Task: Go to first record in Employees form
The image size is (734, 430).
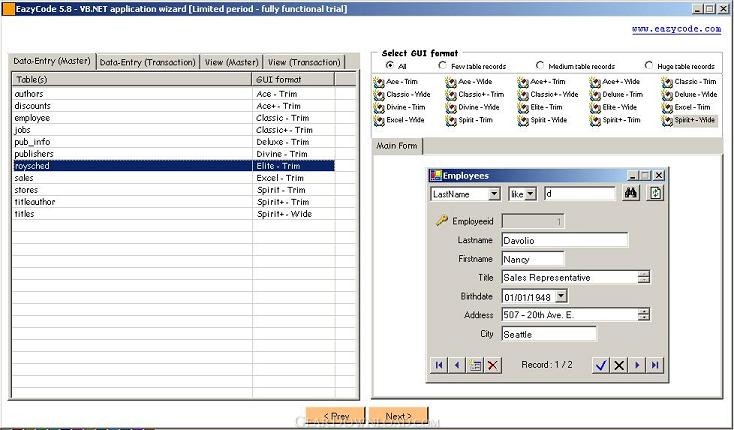Action: click(439, 365)
